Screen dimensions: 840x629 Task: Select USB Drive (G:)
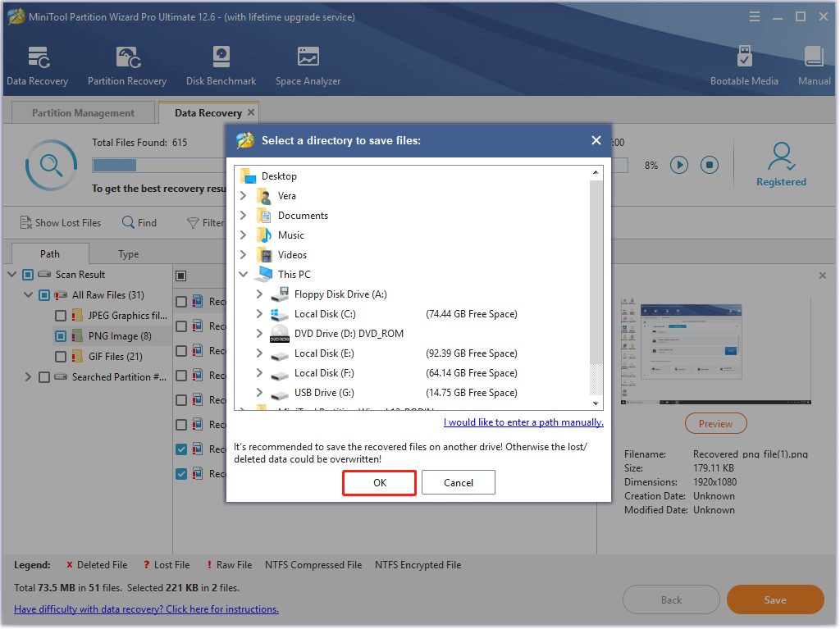coord(313,393)
